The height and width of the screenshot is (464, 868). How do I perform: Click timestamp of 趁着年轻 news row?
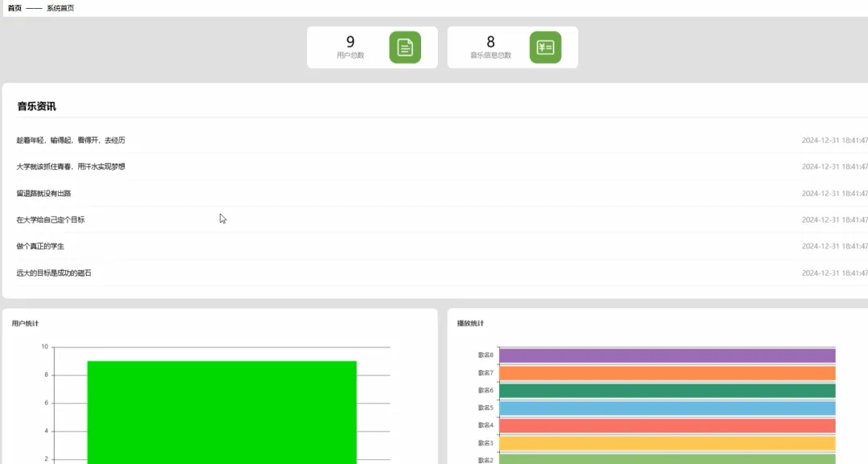pyautogui.click(x=835, y=141)
